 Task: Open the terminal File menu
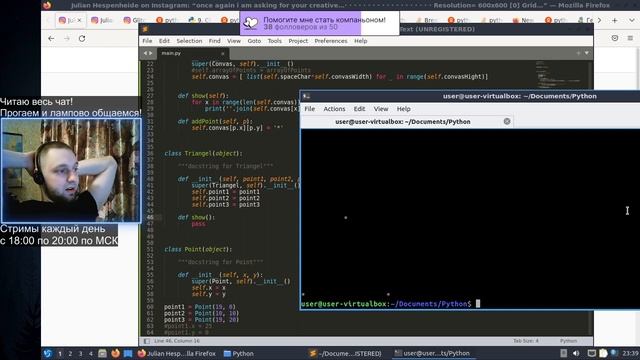pyautogui.click(x=309, y=109)
